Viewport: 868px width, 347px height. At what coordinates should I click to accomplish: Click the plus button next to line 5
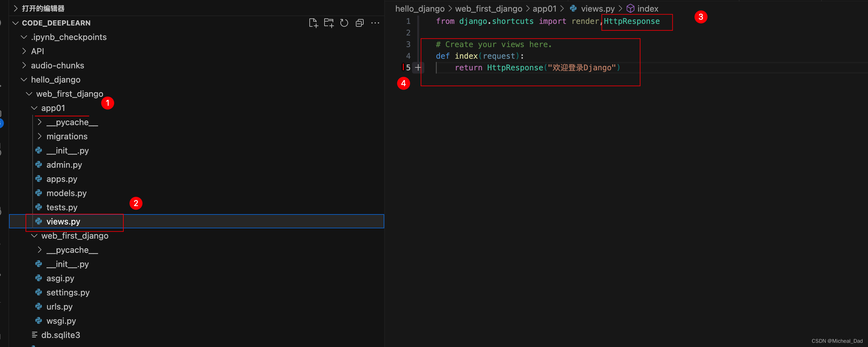click(x=418, y=67)
